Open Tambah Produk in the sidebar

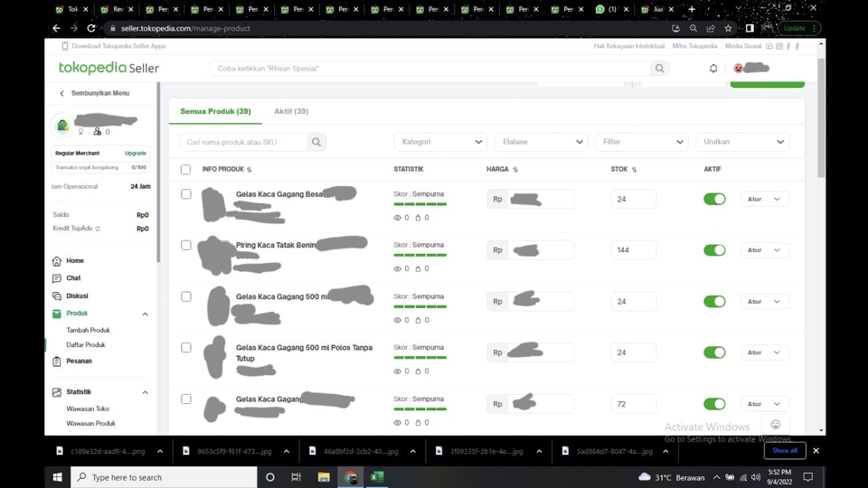[x=88, y=331]
